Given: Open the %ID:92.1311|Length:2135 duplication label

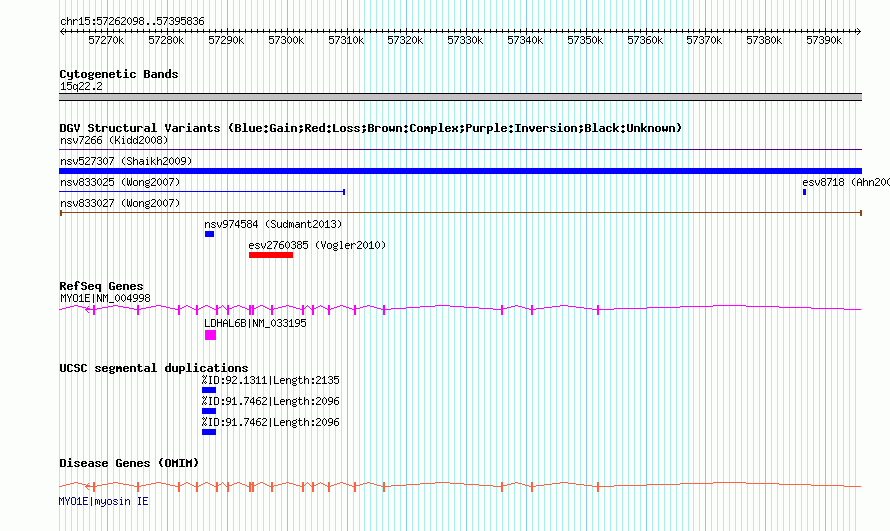Looking at the screenshot, I should coord(271,380).
